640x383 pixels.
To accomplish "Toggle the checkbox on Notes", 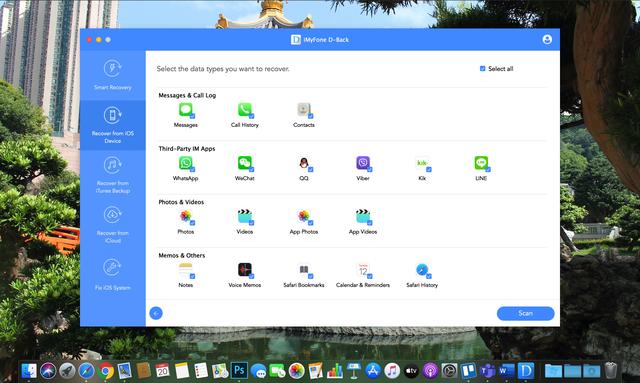I will pyautogui.click(x=192, y=276).
